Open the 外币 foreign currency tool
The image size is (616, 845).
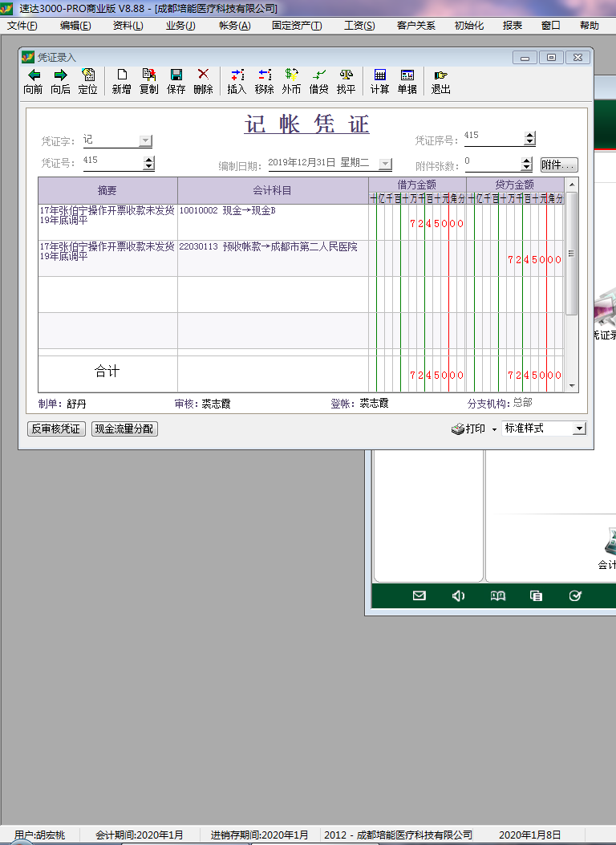[291, 81]
